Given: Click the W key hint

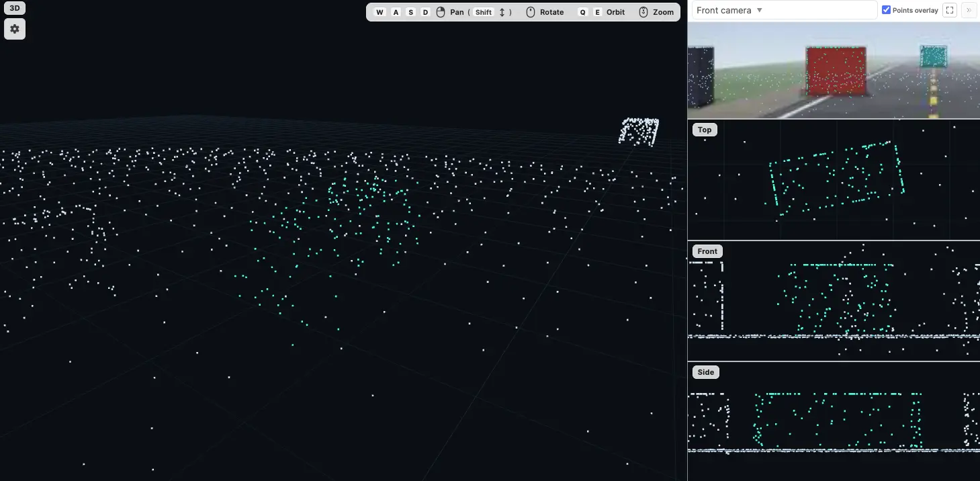Looking at the screenshot, I should coord(380,12).
